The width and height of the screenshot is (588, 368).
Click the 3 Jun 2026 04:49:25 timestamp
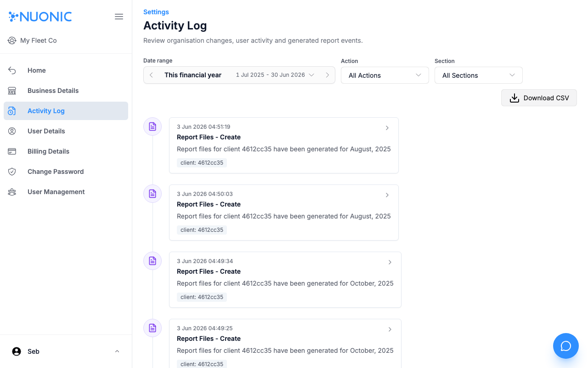(205, 328)
